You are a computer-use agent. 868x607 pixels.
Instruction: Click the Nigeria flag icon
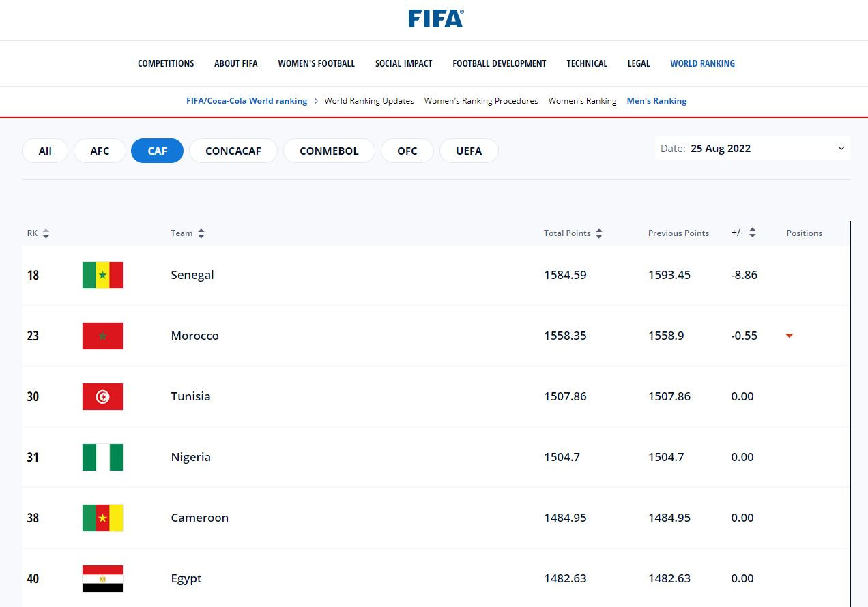pyautogui.click(x=102, y=457)
